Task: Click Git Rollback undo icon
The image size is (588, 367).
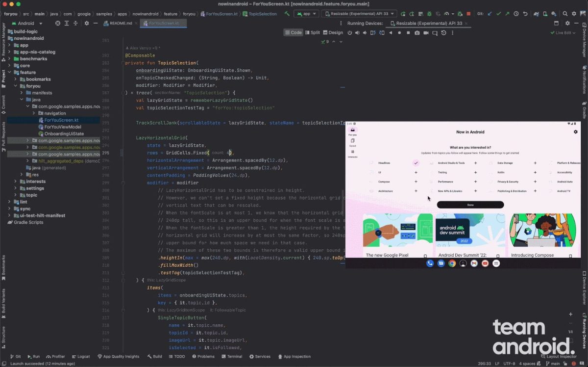Action: [x=525, y=14]
